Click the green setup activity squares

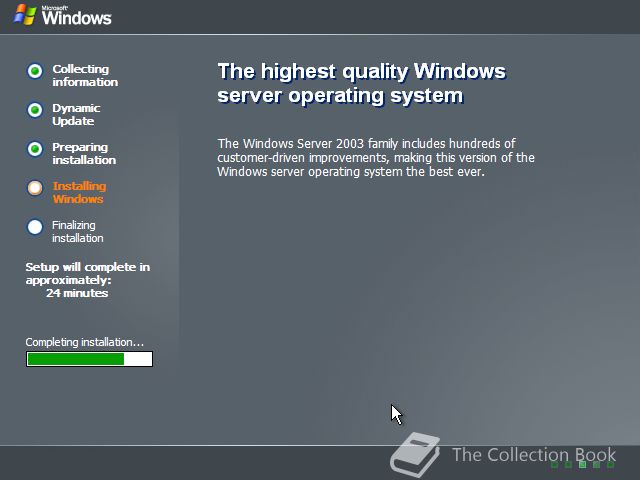583,464
